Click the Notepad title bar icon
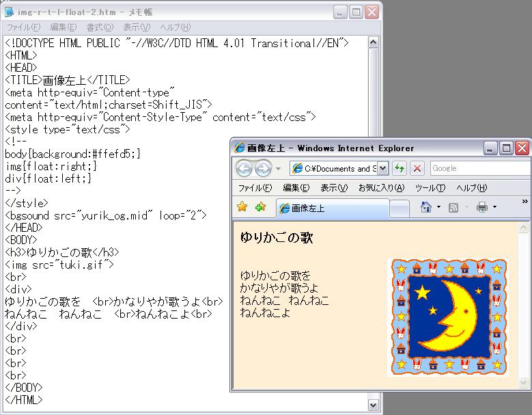The image size is (532, 415). (9, 12)
